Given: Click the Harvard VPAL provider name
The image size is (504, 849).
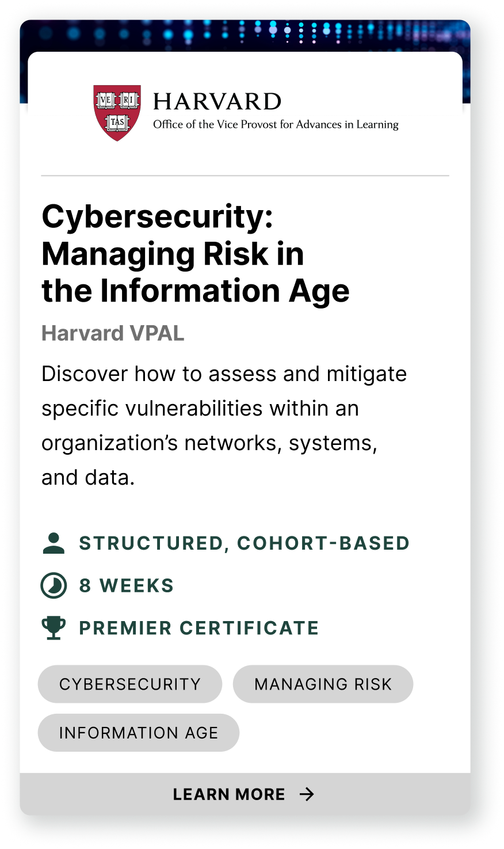Looking at the screenshot, I should 113,333.
